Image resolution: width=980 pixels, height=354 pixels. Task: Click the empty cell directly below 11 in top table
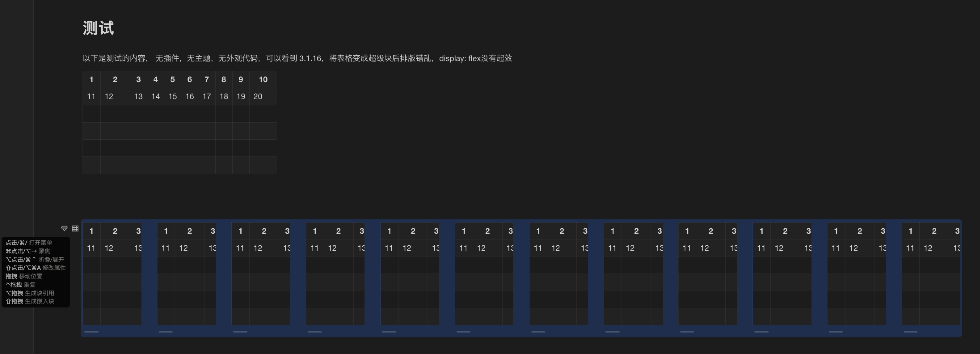(91, 114)
